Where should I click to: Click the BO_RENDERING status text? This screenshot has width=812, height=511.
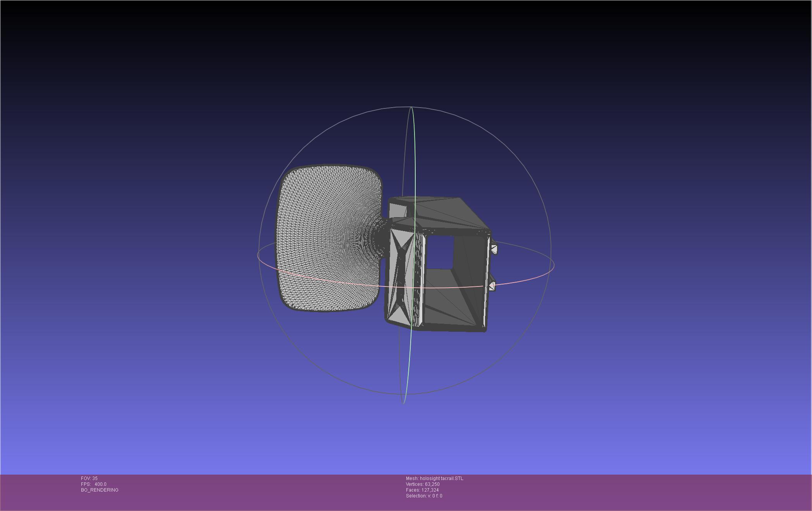[x=100, y=490]
